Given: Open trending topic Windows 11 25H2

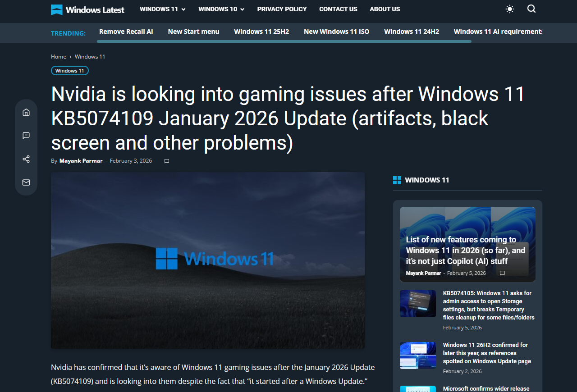Looking at the screenshot, I should [x=261, y=32].
